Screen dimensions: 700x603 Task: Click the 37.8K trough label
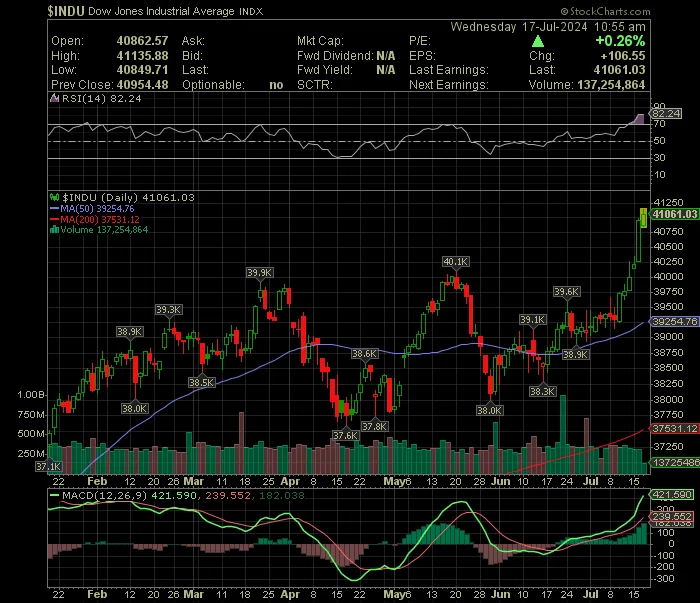(x=375, y=426)
